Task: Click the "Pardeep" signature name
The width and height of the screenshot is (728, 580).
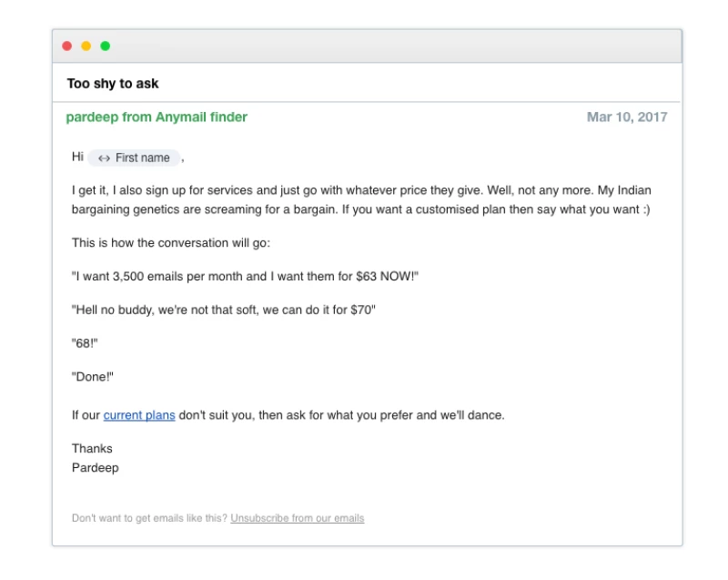Action: point(95,468)
